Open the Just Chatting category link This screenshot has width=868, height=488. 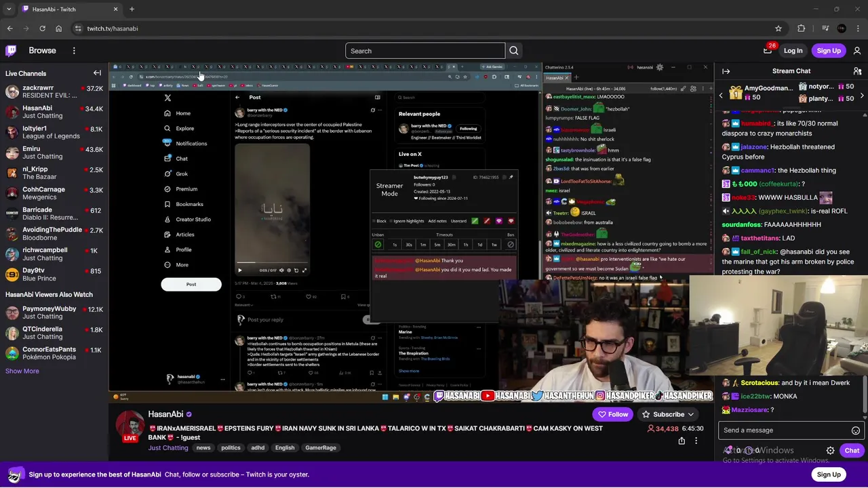(168, 448)
